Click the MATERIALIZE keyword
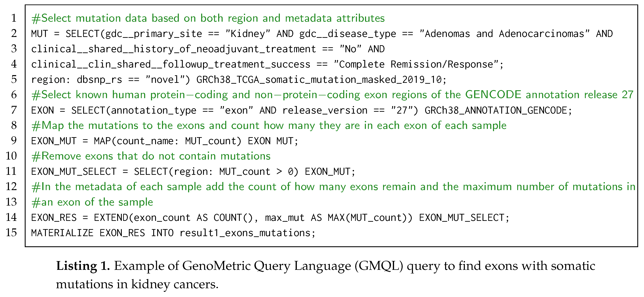The image size is (644, 297). 62,233
